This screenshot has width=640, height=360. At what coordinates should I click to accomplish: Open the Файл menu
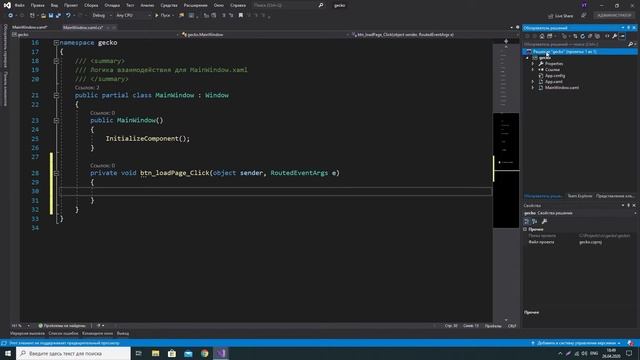(x=19, y=5)
